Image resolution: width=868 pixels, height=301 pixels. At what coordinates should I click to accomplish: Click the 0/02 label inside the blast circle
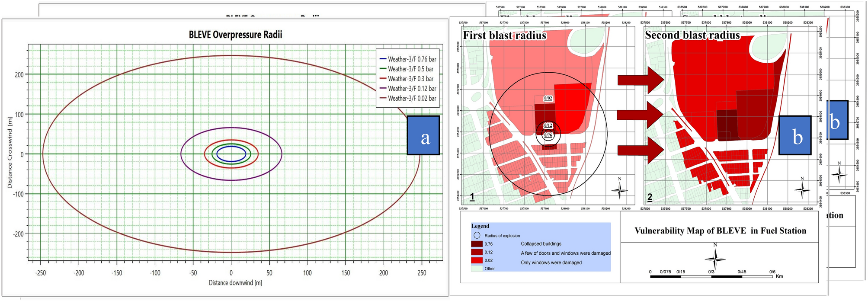[x=548, y=98]
